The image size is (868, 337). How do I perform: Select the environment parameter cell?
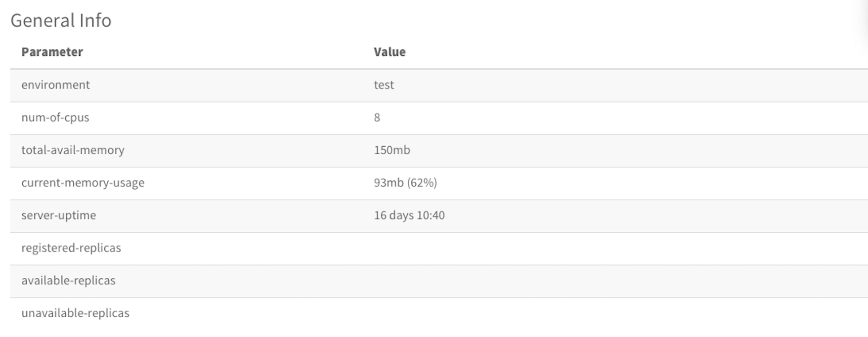55,85
